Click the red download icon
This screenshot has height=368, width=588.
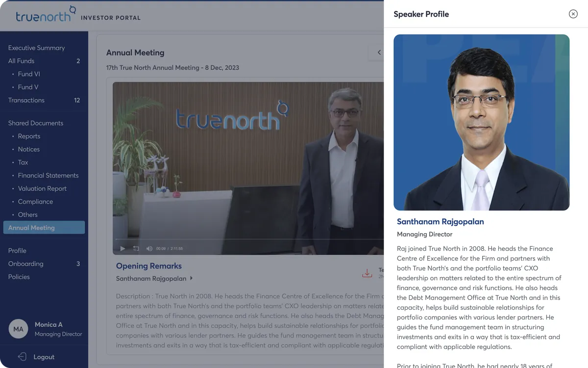click(367, 273)
